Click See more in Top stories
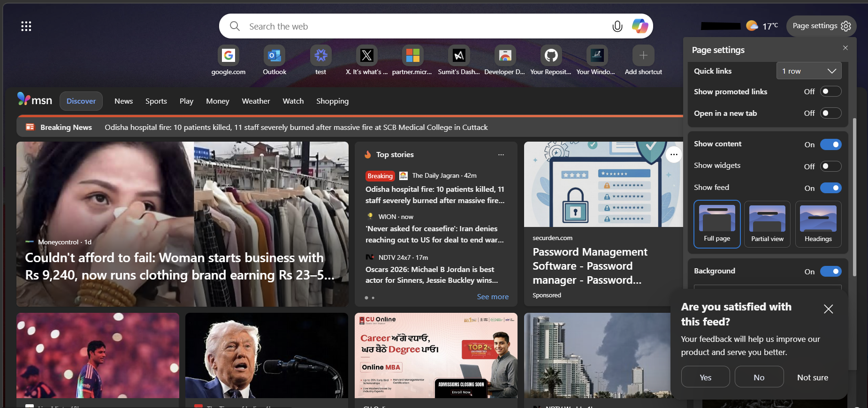Image resolution: width=868 pixels, height=408 pixels. (x=493, y=296)
